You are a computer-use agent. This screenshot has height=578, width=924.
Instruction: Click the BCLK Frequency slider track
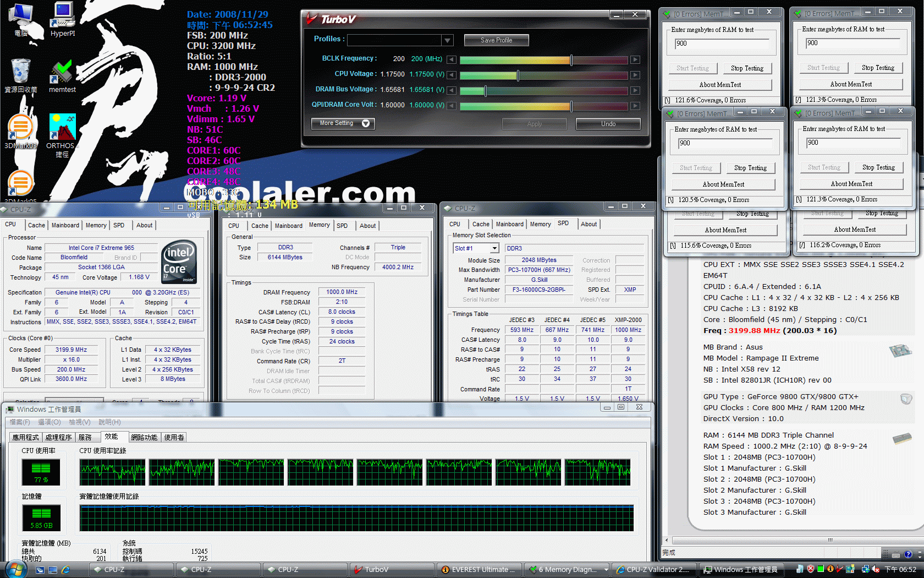[x=543, y=59]
